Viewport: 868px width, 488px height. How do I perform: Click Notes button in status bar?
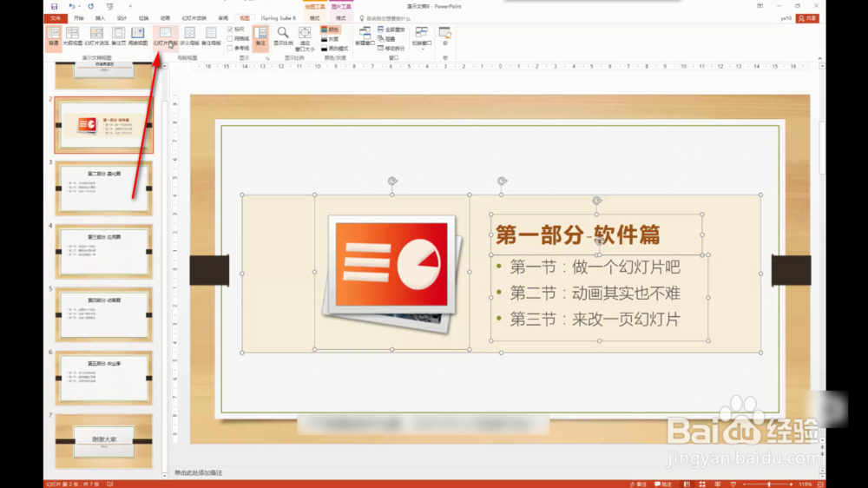(638, 485)
